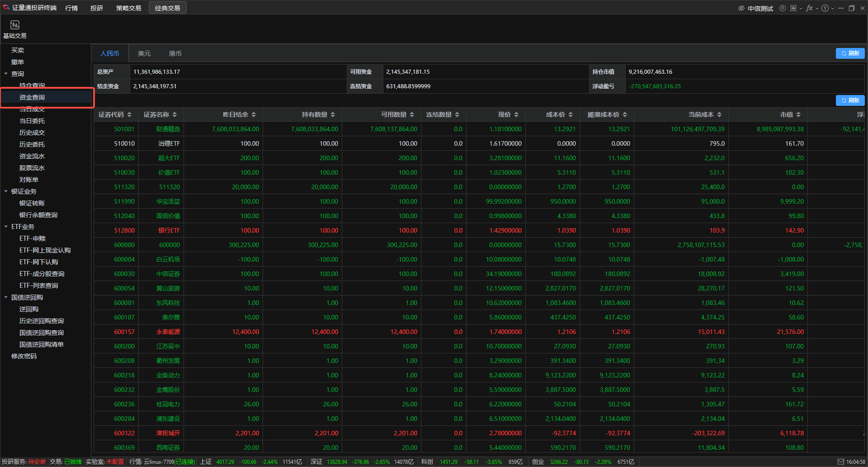Open the four-petal layout icon
This screenshot has width=868, height=467.
[x=793, y=8]
